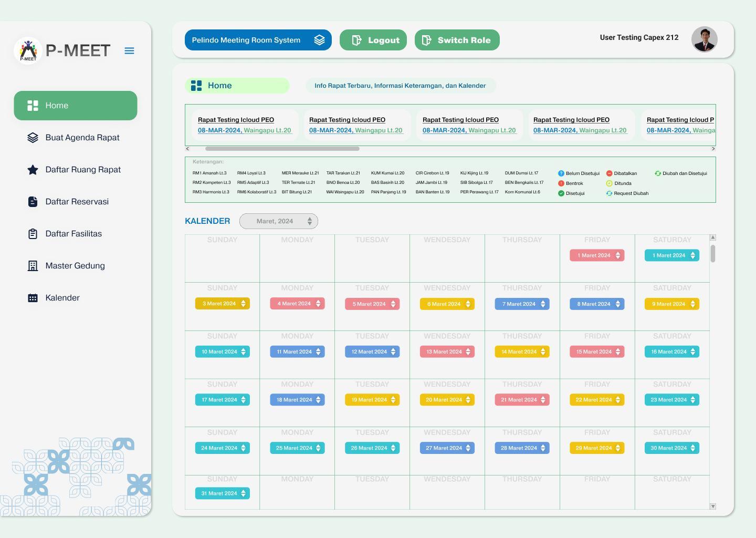This screenshot has width=756, height=538.
Task: Click the calendar icon of Kalender menu
Action: (x=33, y=298)
